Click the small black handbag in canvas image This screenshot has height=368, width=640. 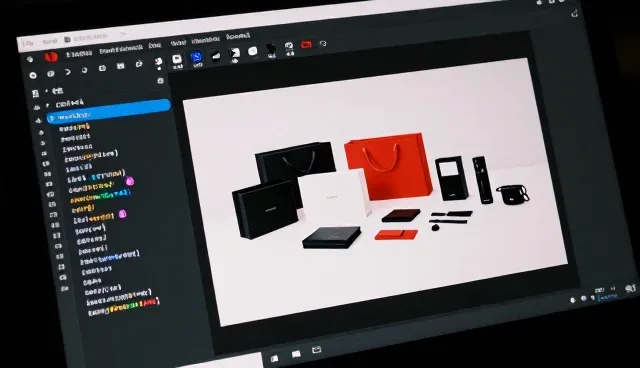513,194
